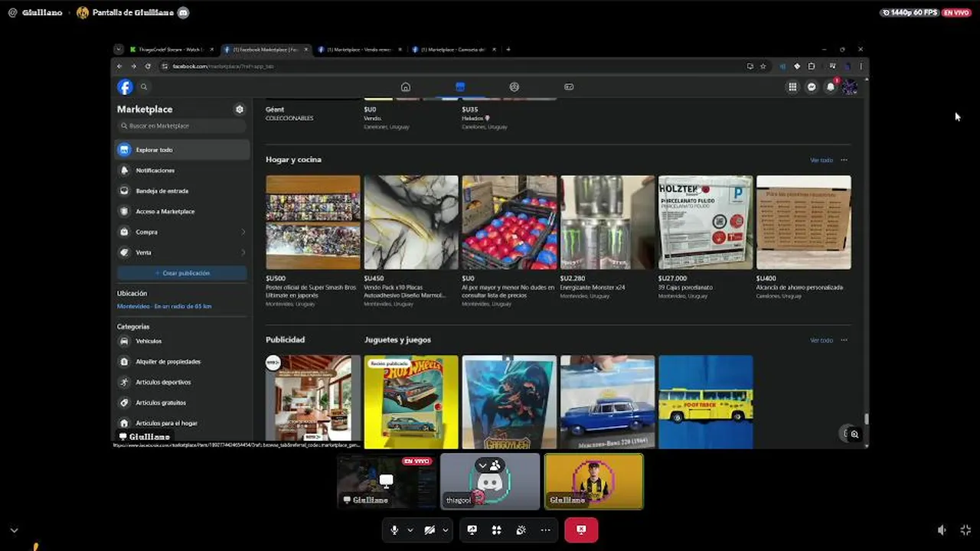Open a new browser tab
The height and width of the screenshot is (551, 980).
[508, 50]
